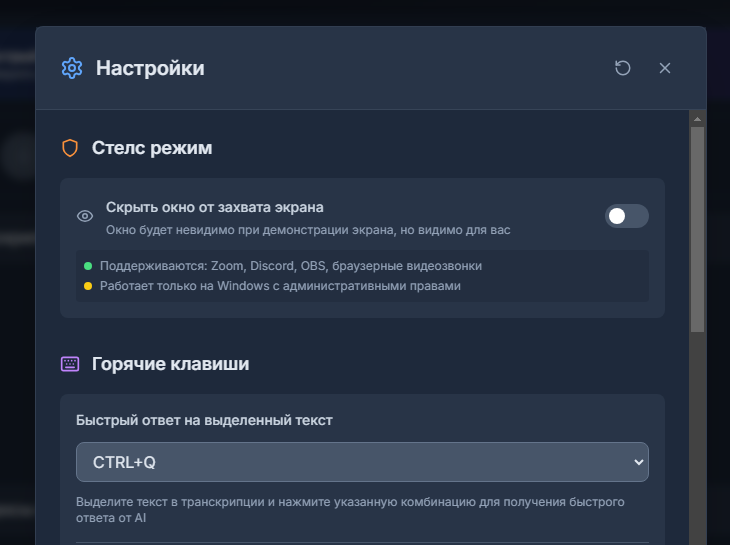Click the green dot beside Поддерживаются

pyautogui.click(x=88, y=266)
